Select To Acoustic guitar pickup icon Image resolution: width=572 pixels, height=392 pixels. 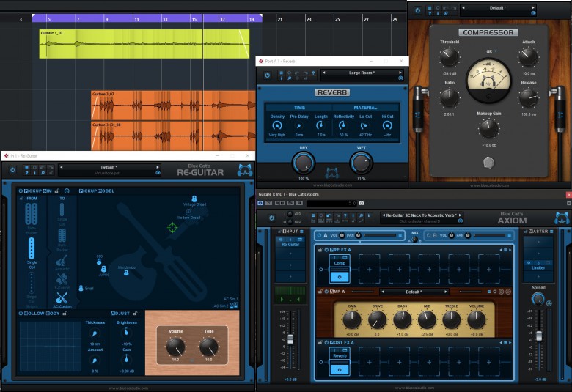point(62,261)
